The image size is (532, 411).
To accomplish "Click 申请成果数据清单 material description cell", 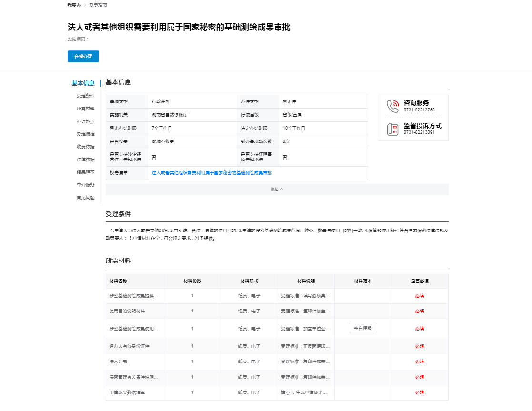I will pyautogui.click(x=305, y=392).
